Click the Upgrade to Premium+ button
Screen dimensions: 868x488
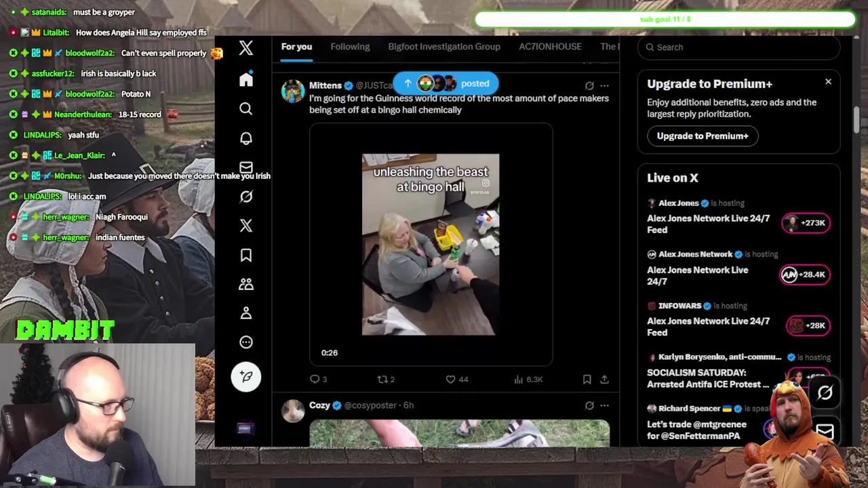click(703, 136)
